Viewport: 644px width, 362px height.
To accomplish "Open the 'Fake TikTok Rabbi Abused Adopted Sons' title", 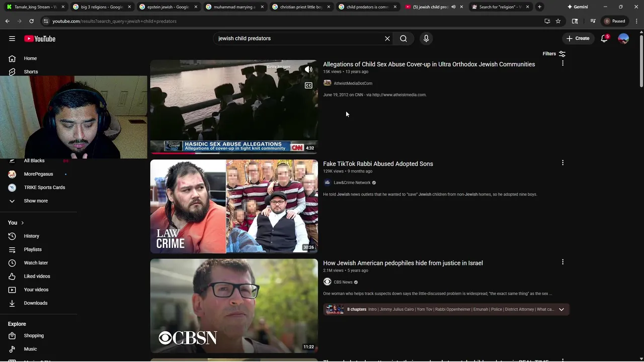I will 378,164.
